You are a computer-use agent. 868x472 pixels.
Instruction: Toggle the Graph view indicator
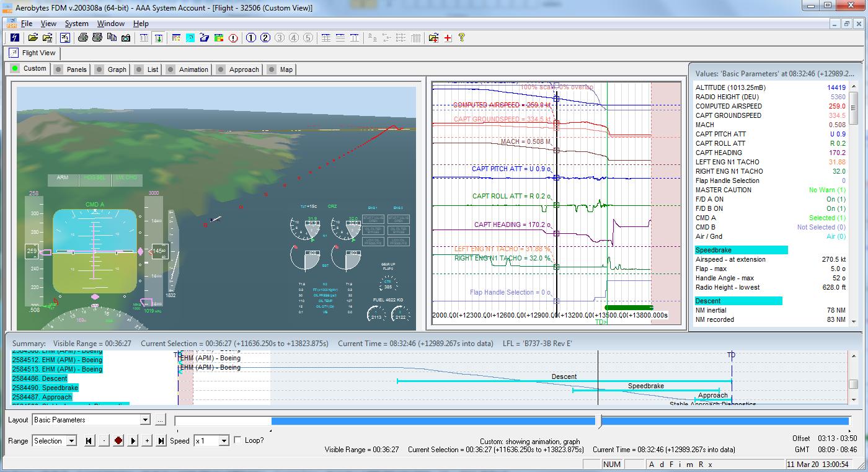click(x=99, y=69)
